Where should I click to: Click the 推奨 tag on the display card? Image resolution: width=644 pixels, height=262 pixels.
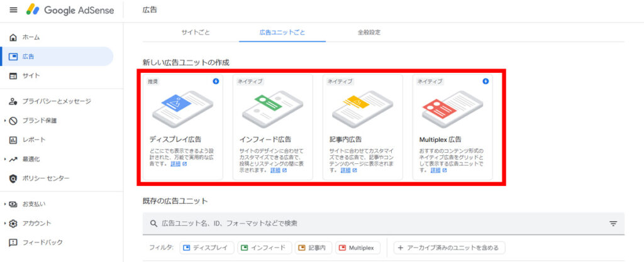[153, 81]
